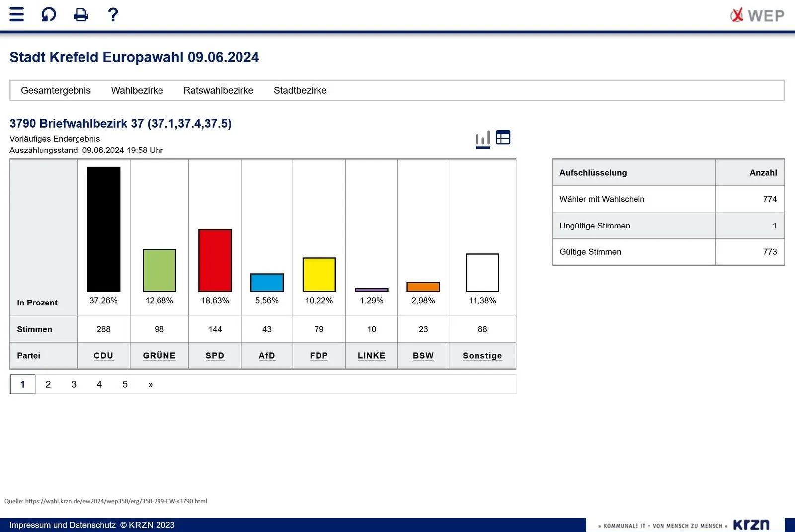Click the CDU party label
Screen dimensions: 795x532
tap(103, 356)
